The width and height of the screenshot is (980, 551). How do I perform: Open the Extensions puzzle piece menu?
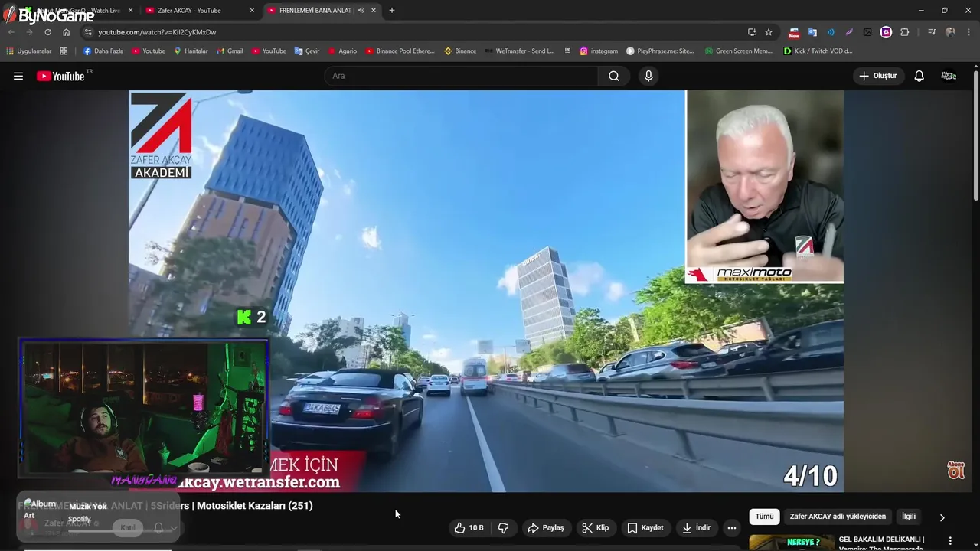tap(905, 32)
